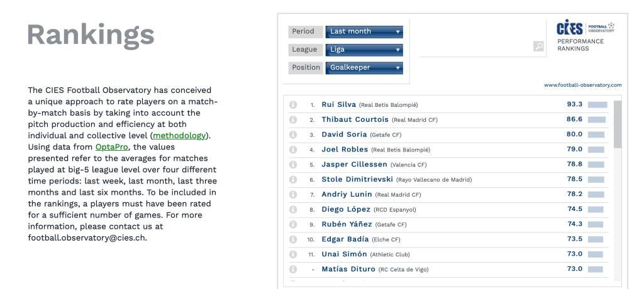Click the search magnifier icon
This screenshot has width=644, height=289.
click(x=538, y=46)
